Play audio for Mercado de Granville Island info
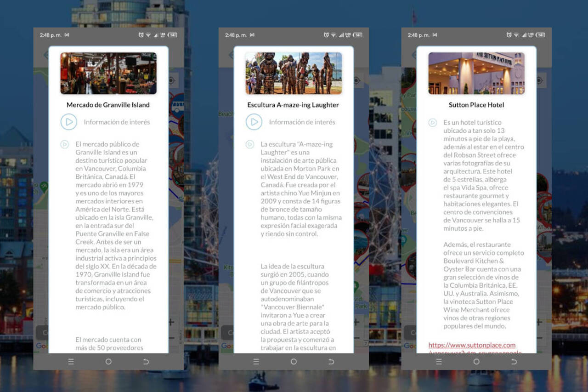Screen dimensions: 588x392 (69, 122)
